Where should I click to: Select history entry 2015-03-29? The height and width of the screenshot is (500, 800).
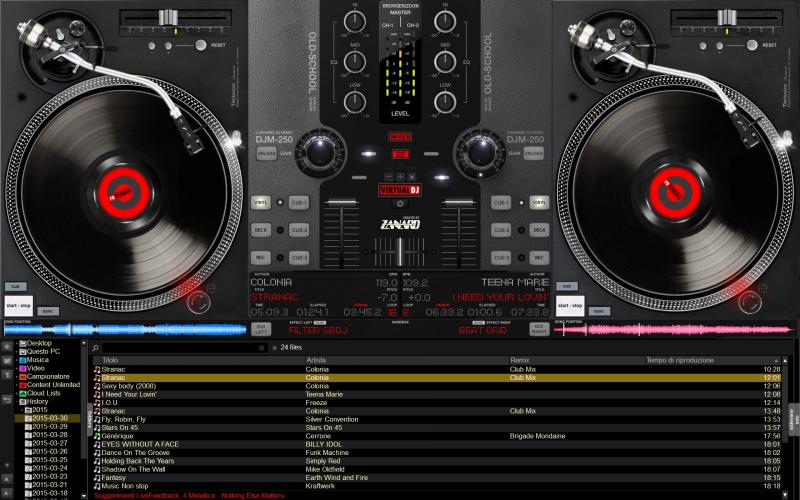pos(49,427)
